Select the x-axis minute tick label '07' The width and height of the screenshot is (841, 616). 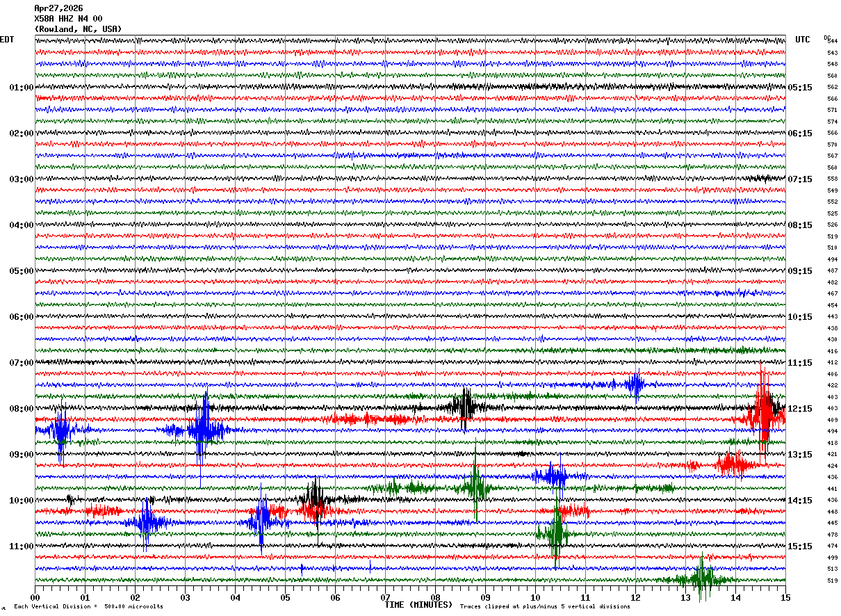[x=385, y=597]
